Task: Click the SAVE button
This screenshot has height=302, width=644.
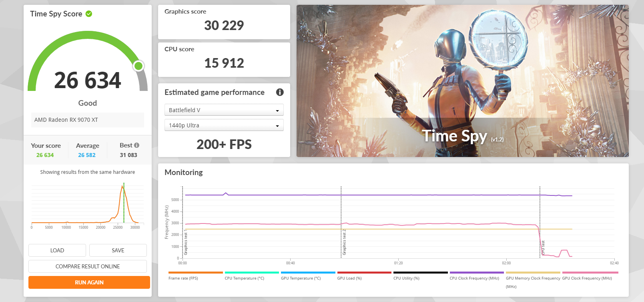Action: (118, 250)
